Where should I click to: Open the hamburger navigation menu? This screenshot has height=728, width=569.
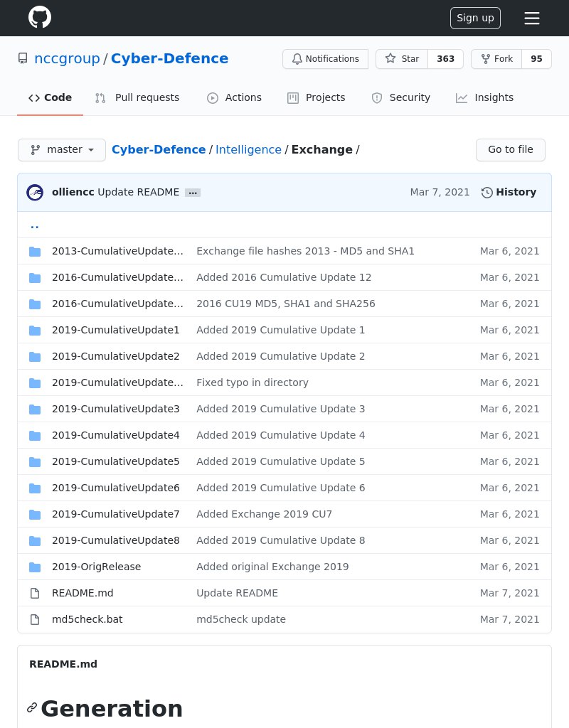532,18
